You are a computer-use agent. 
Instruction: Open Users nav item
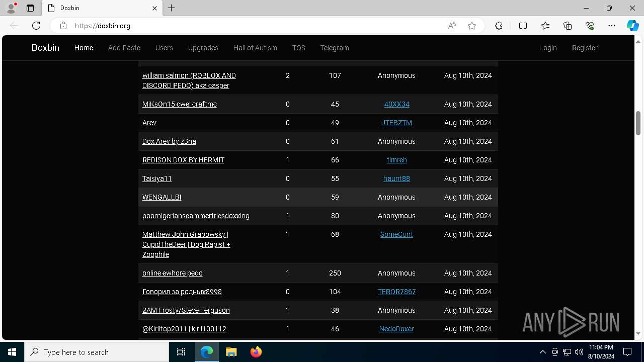pos(164,48)
